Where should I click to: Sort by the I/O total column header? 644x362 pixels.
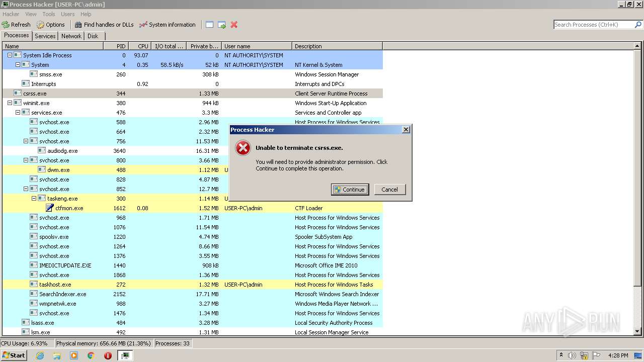coord(168,46)
